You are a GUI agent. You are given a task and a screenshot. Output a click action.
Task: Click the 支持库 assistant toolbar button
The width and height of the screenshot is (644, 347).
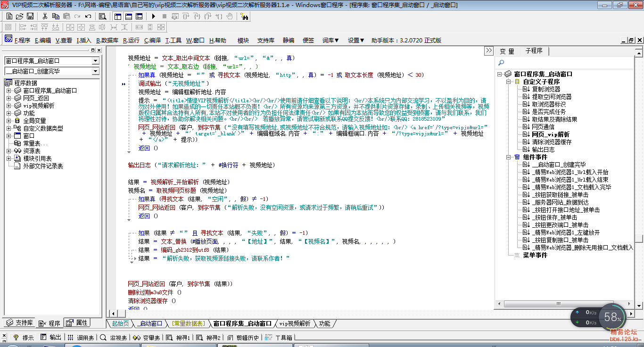266,41
